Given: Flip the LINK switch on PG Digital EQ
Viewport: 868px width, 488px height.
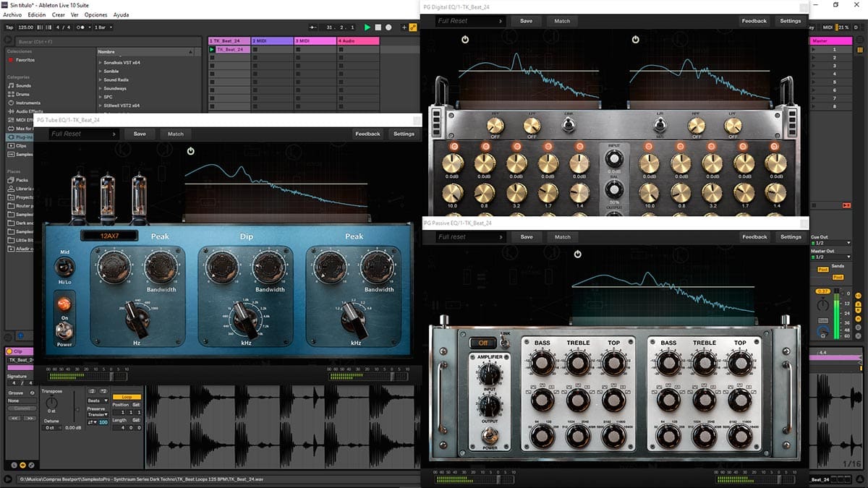Looking at the screenshot, I should click(x=569, y=125).
